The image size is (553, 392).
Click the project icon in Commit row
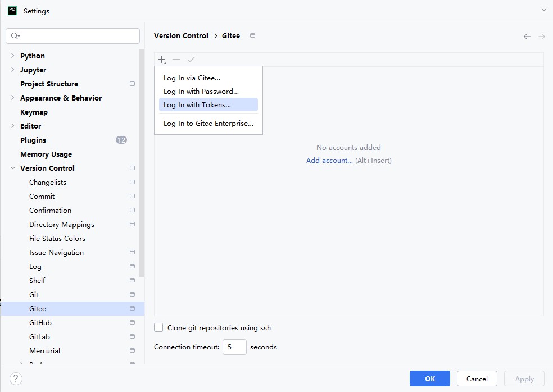click(x=132, y=196)
